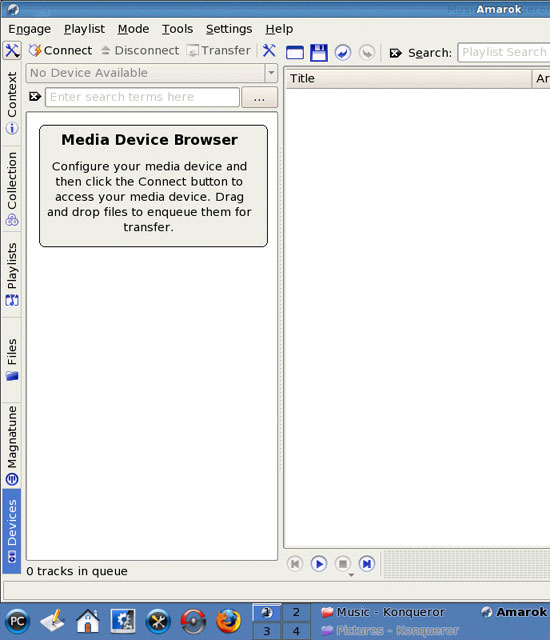Screen dimensions: 550x640
Task: Clear the playlist search filter icon
Action: coord(395,53)
